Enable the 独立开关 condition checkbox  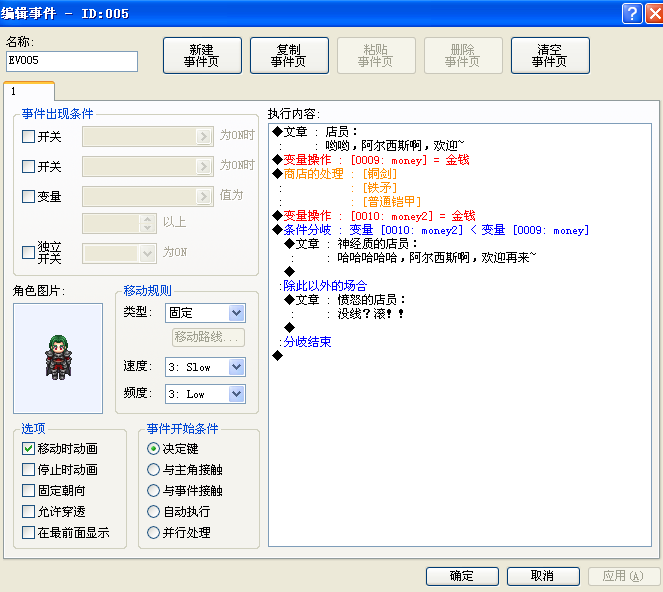click(28, 252)
